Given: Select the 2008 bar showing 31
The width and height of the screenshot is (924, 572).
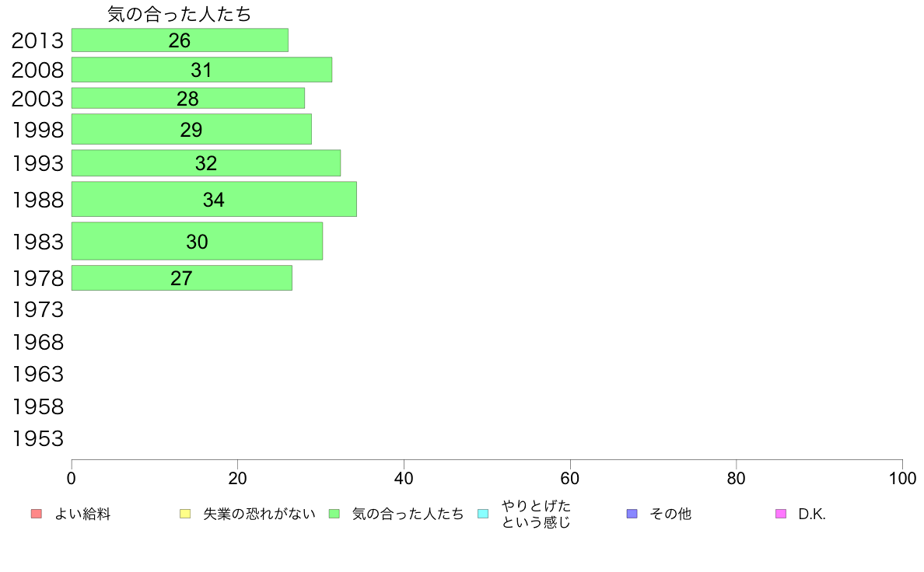Looking at the screenshot, I should tap(201, 69).
